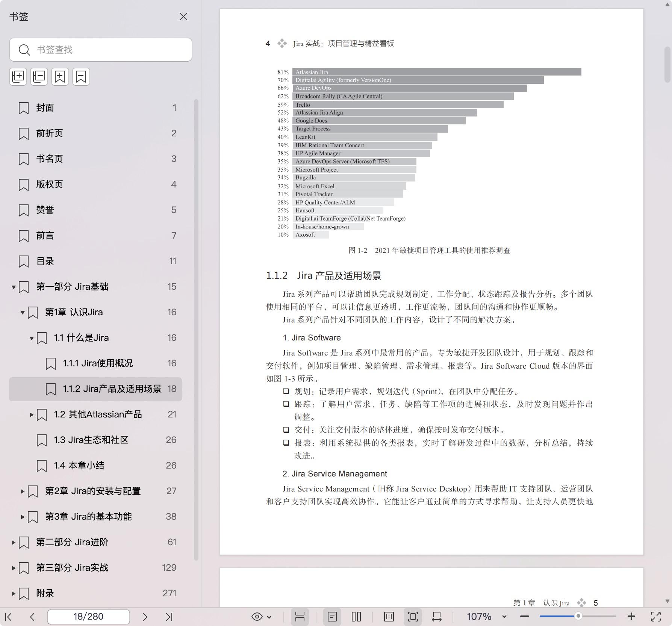Click the bookmark search field
Image resolution: width=672 pixels, height=626 pixels.
point(101,50)
